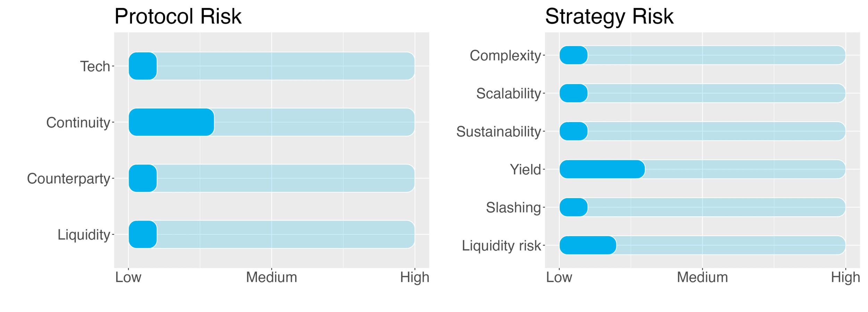Click the Liquidity bar's filled portion

click(x=143, y=234)
